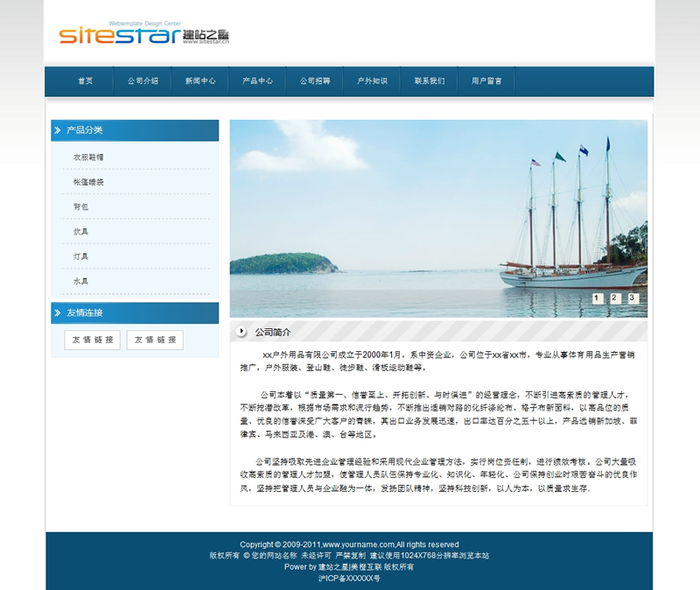
Task: Select 产品中心 in the top menu
Action: 257,81
